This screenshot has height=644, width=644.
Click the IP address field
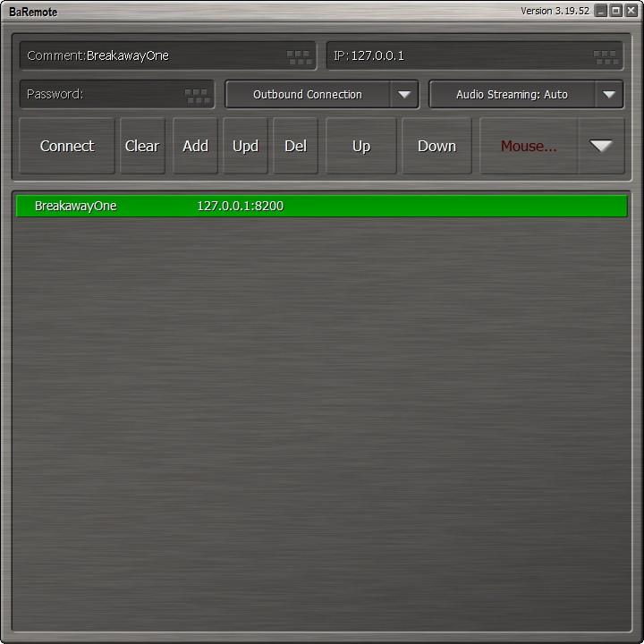[474, 55]
